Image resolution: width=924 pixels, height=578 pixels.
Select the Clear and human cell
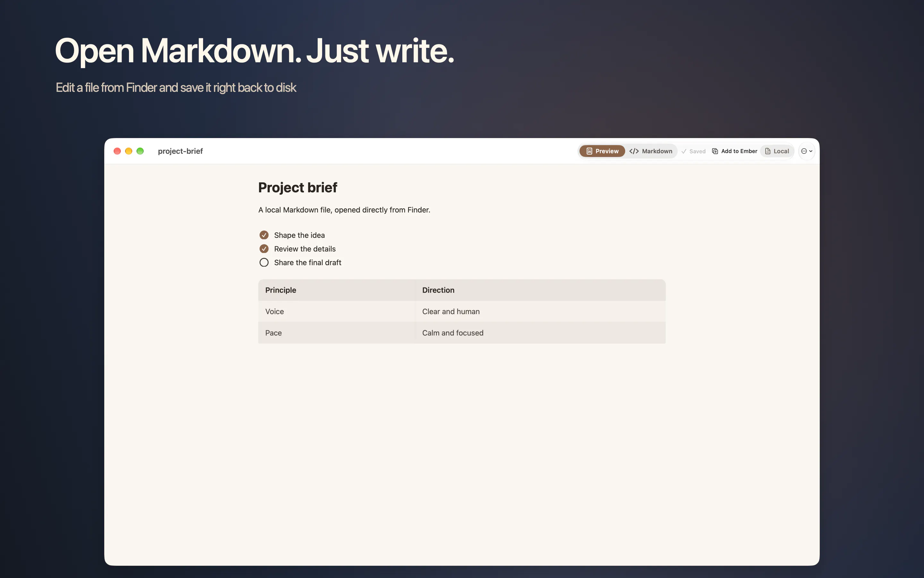(x=540, y=311)
